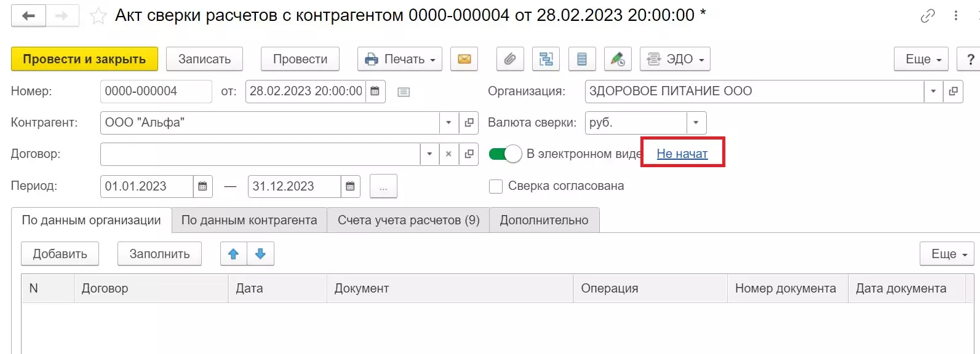Click the document date input field
This screenshot has height=354, width=980.
pos(306,92)
